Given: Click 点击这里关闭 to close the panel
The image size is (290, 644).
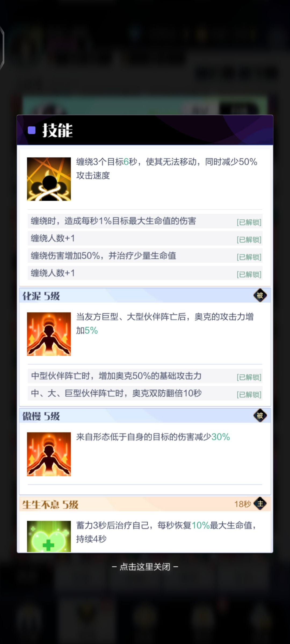Looking at the screenshot, I should click(145, 566).
